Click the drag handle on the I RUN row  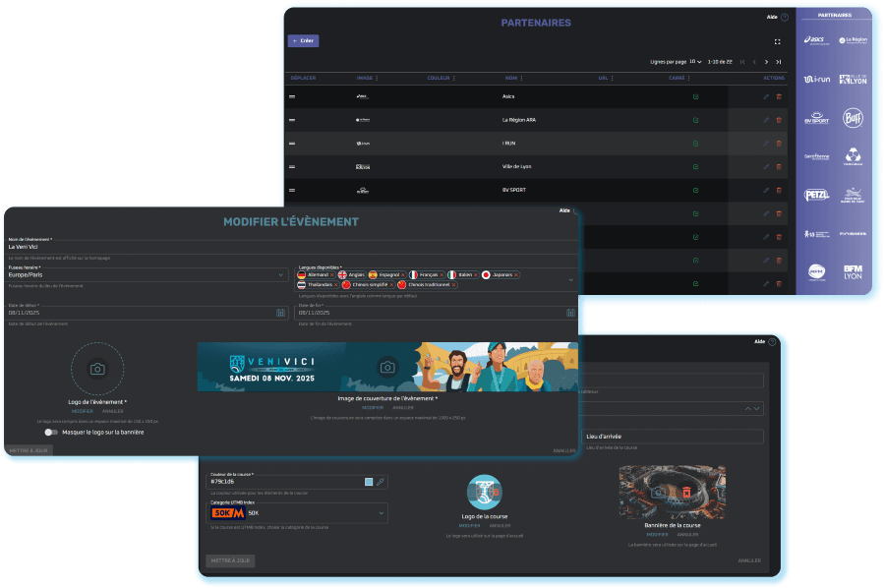pyautogui.click(x=292, y=144)
